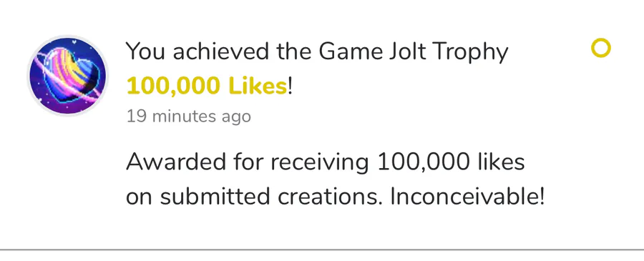Open the 100,000 Likes trophy link

pyautogui.click(x=207, y=87)
